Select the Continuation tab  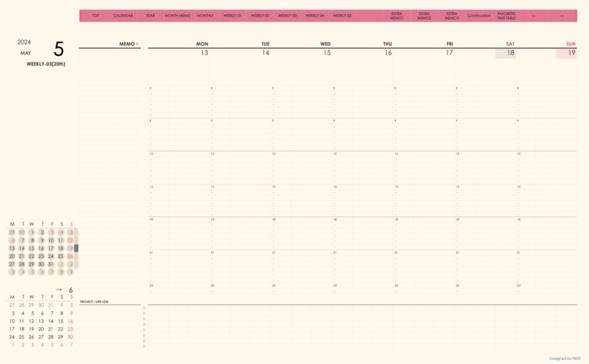coord(479,16)
